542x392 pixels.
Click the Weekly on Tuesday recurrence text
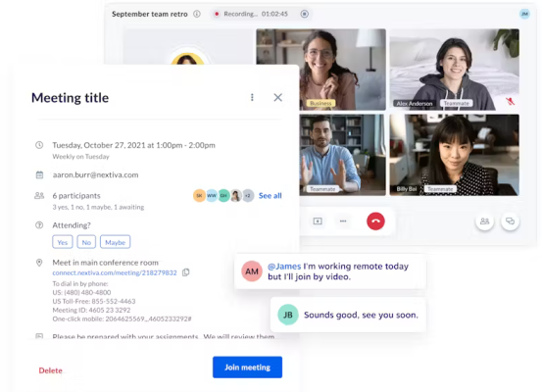(81, 157)
